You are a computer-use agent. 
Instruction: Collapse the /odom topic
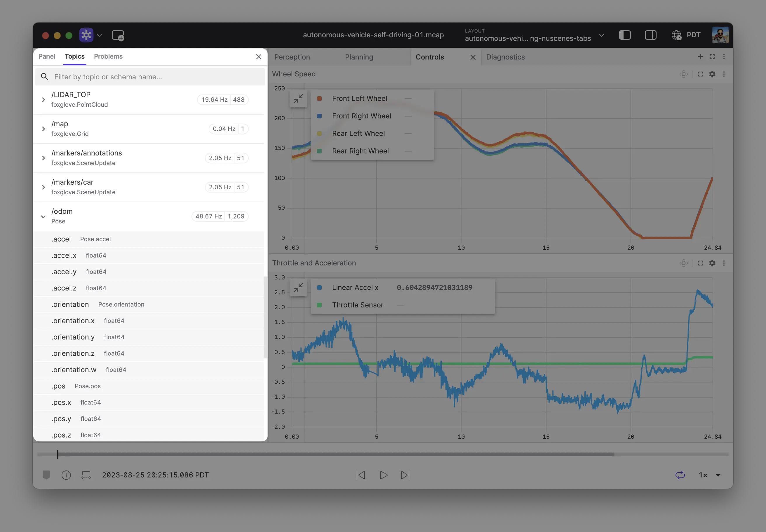43,216
